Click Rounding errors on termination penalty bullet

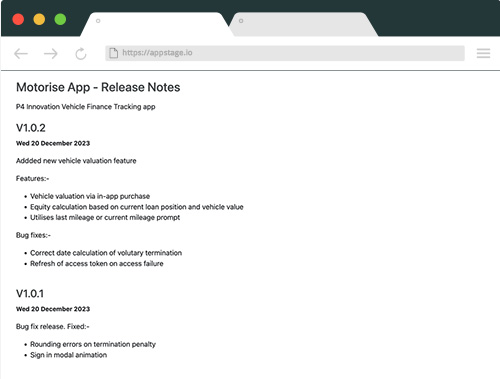click(93, 344)
